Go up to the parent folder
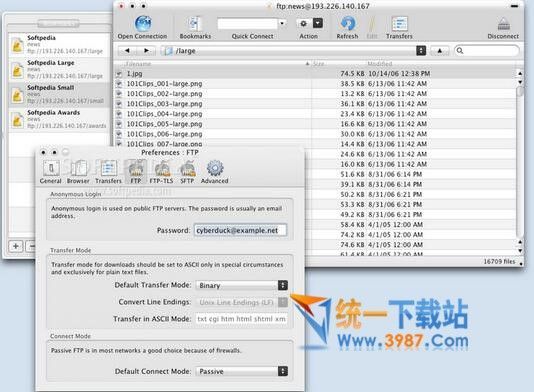The image size is (534, 392). [440, 51]
